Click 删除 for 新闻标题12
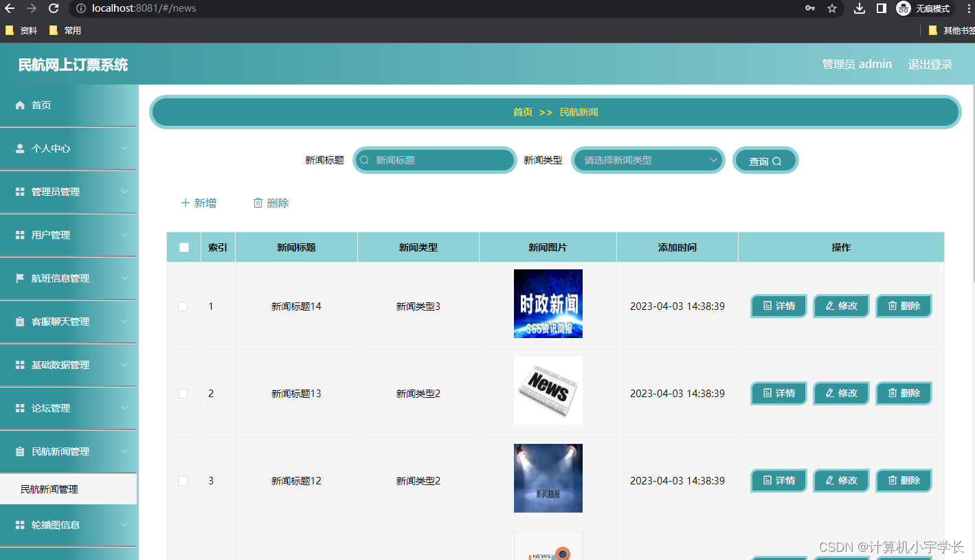975x560 pixels. click(x=904, y=481)
